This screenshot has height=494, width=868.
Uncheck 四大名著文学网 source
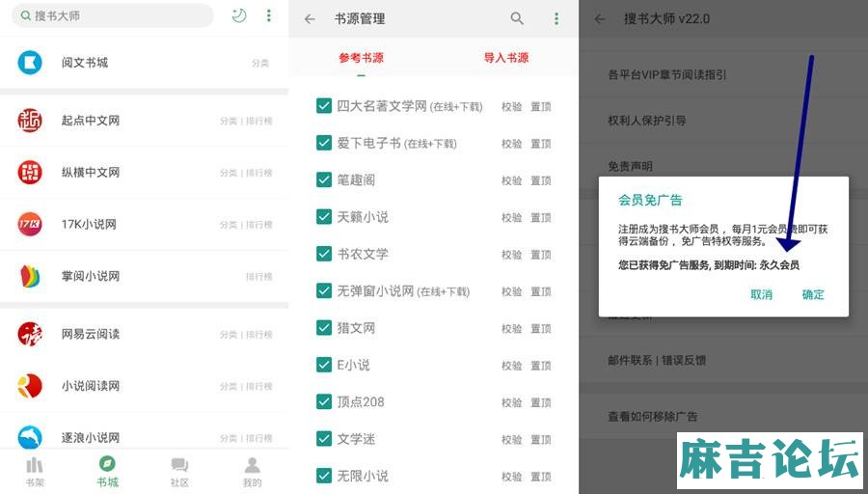pyautogui.click(x=324, y=106)
